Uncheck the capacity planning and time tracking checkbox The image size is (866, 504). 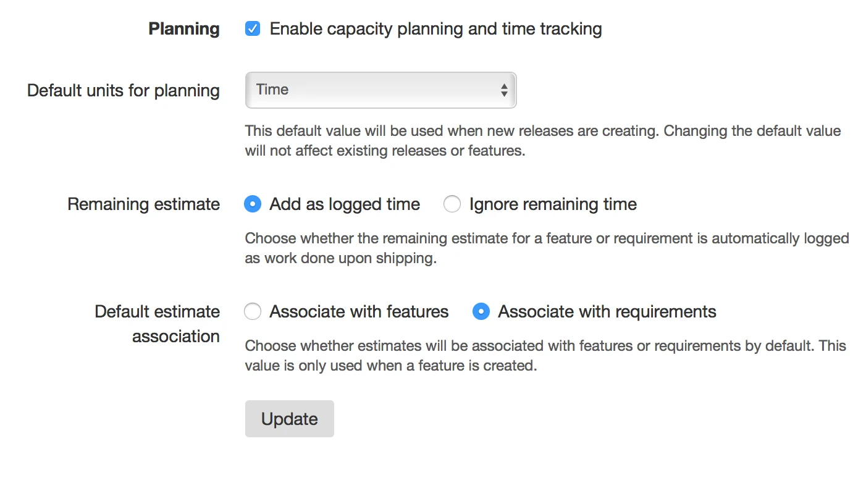[253, 29]
